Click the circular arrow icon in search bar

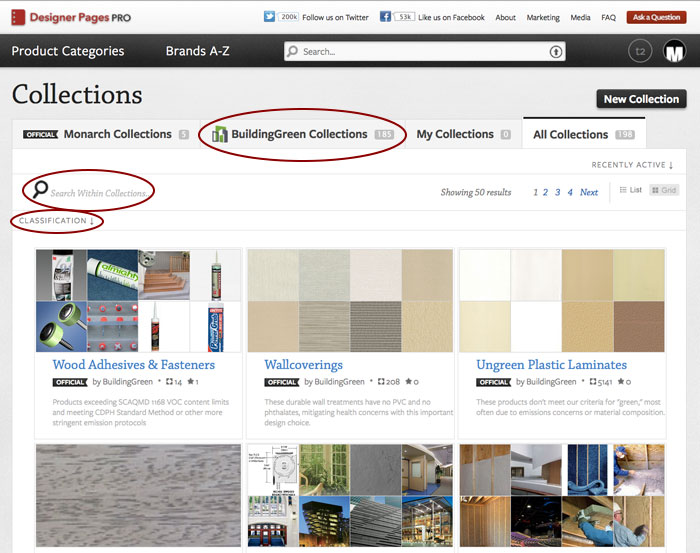tap(556, 52)
